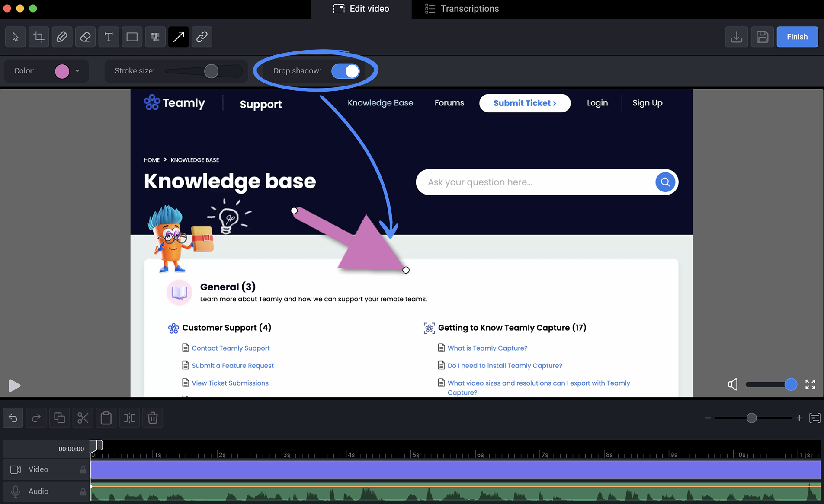
Task: Click the Copy clip icon
Action: tap(59, 418)
